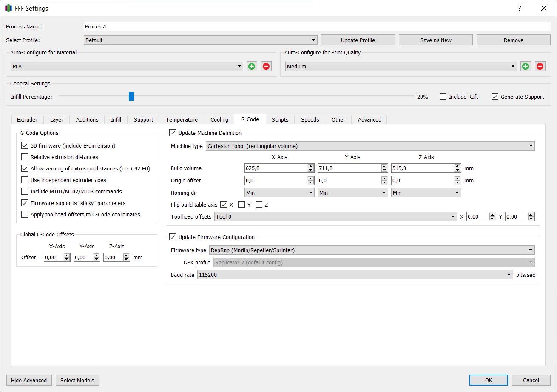The width and height of the screenshot is (557, 392).
Task: Open Z-Axis Homing dir dropdown
Action: coord(426,193)
